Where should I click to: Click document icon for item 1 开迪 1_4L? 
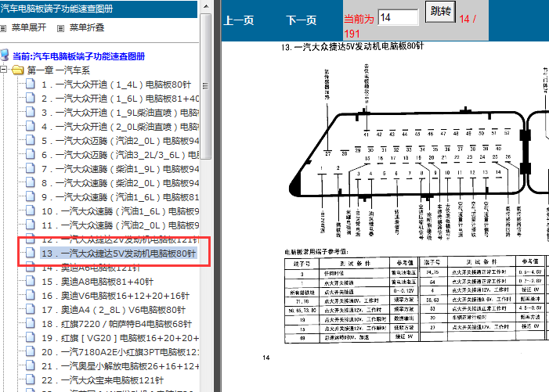(31, 84)
